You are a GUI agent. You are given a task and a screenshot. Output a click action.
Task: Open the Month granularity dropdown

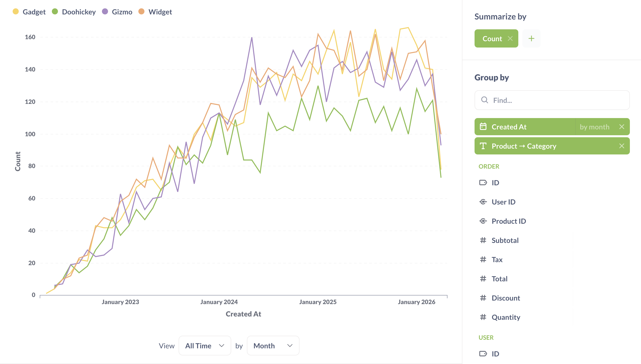pos(273,346)
